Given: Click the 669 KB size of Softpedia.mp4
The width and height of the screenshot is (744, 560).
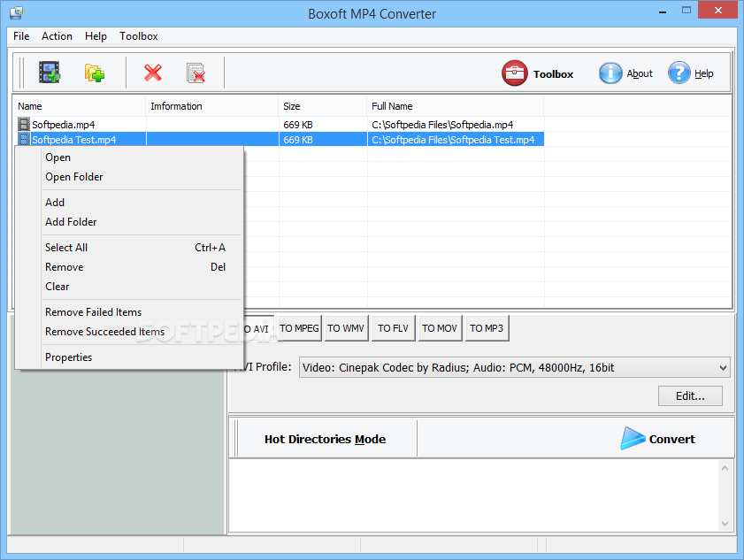Looking at the screenshot, I should (x=298, y=125).
